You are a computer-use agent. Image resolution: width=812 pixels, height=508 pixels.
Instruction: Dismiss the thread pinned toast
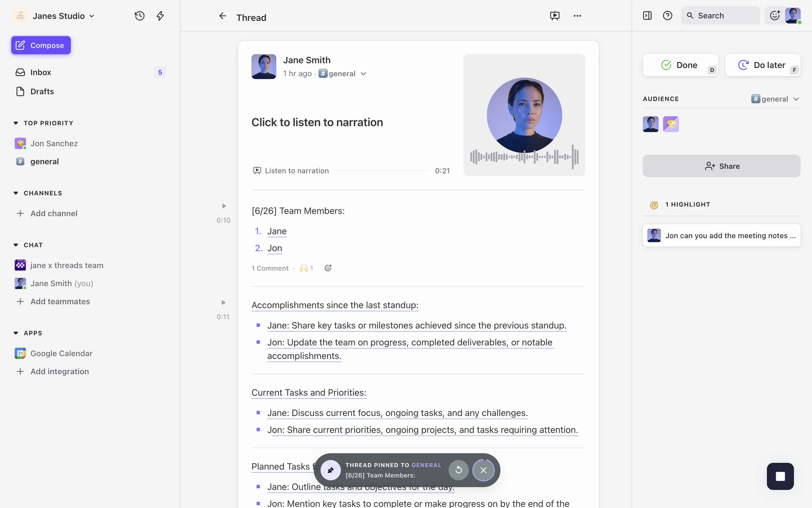(483, 470)
